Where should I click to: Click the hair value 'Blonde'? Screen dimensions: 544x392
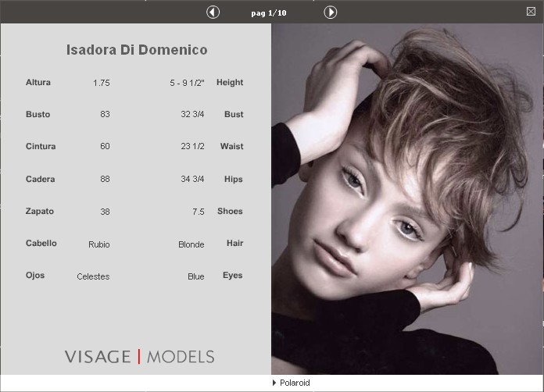[x=191, y=244]
